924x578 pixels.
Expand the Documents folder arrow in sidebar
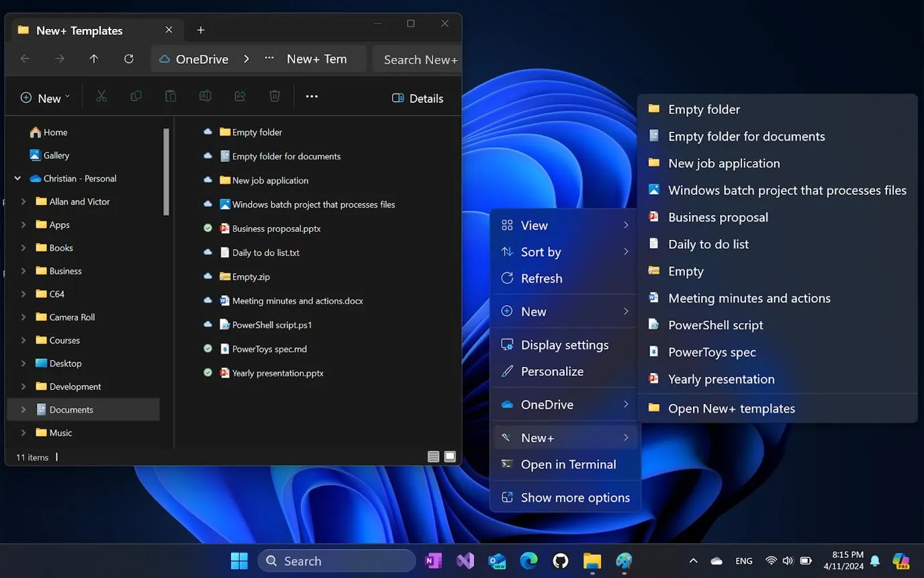[24, 409]
